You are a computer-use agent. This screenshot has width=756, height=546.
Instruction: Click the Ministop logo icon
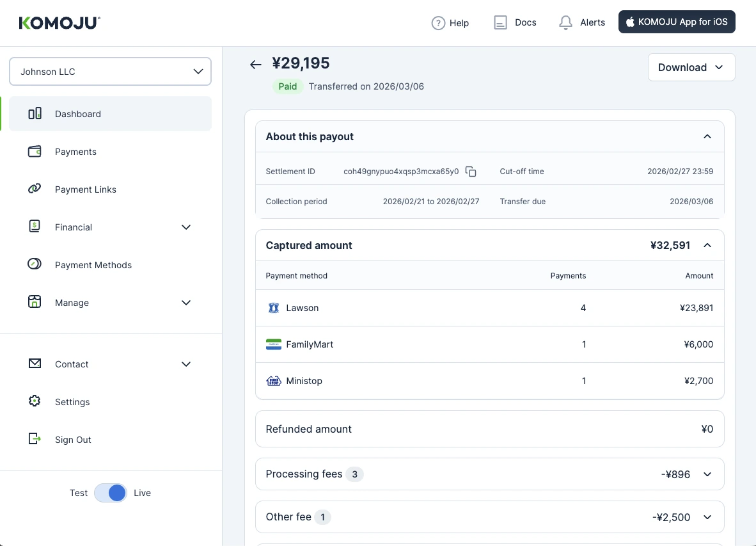(273, 381)
